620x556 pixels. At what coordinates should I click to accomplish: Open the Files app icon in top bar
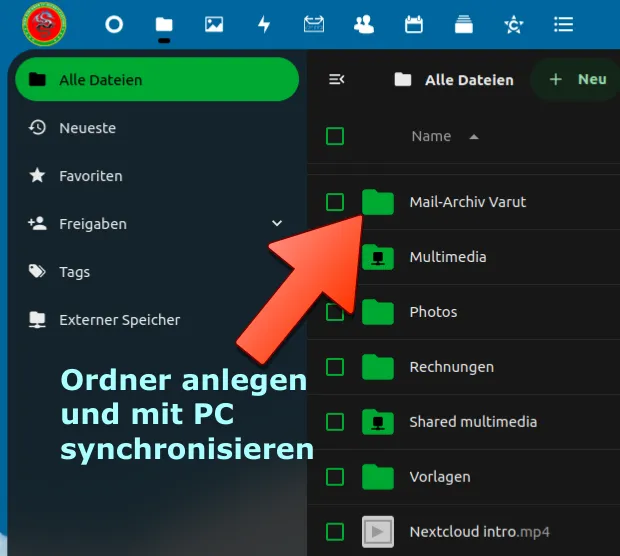coord(164,25)
